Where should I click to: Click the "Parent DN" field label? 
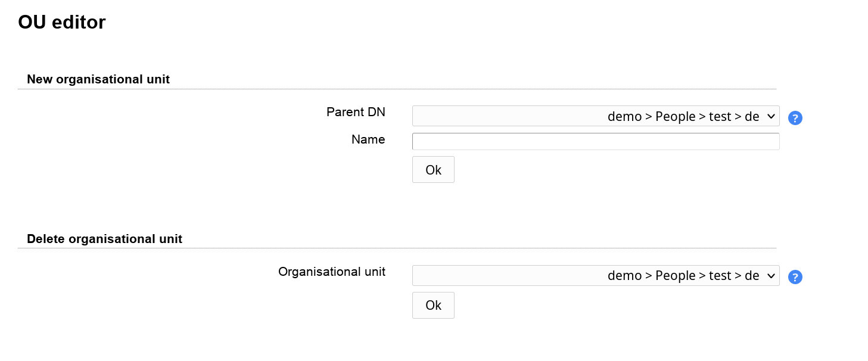pyautogui.click(x=356, y=112)
